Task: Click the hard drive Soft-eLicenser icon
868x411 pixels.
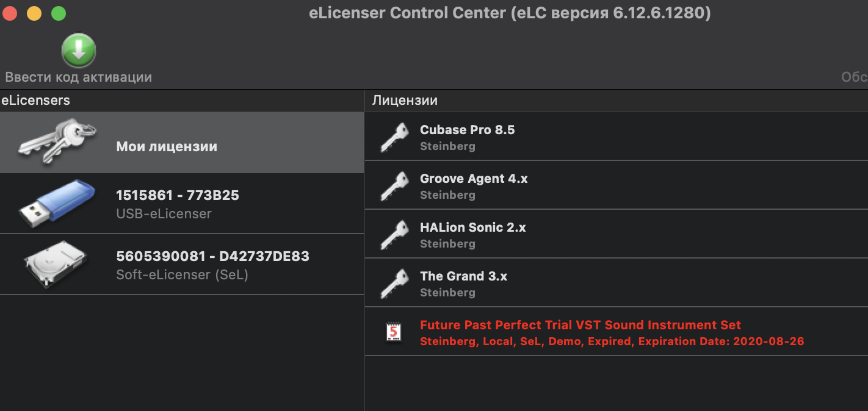Action: (56, 264)
